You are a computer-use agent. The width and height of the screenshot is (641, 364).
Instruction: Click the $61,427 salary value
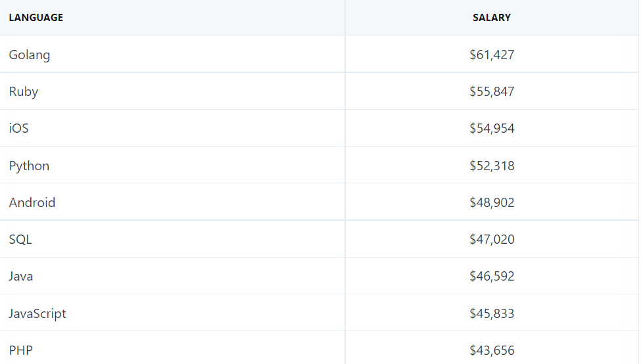[492, 55]
